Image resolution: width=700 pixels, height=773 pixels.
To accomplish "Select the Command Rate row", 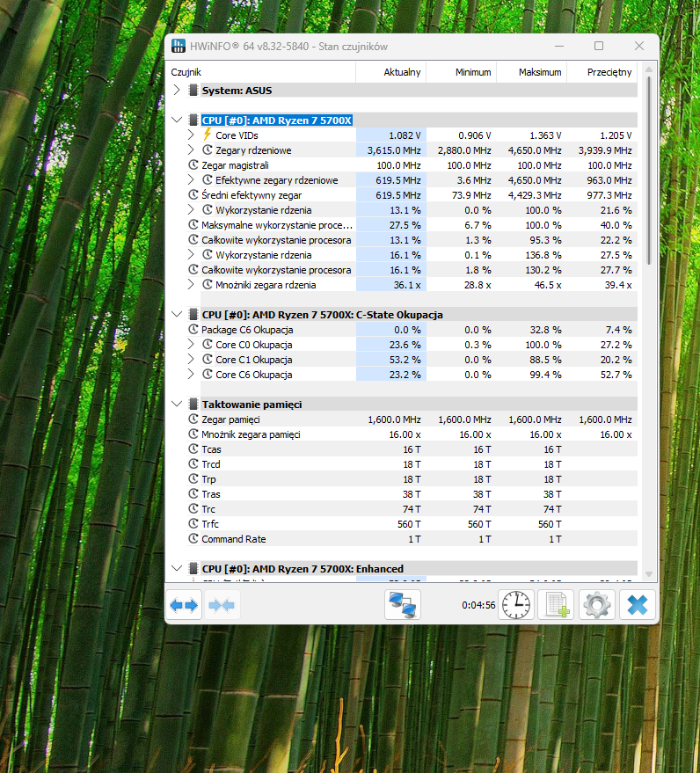I will coord(233,539).
